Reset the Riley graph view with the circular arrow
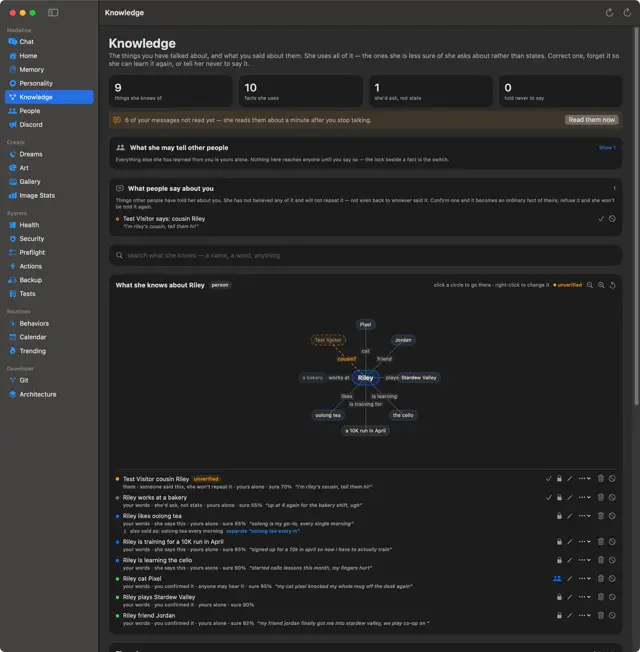Image resolution: width=640 pixels, height=652 pixels. (613, 285)
